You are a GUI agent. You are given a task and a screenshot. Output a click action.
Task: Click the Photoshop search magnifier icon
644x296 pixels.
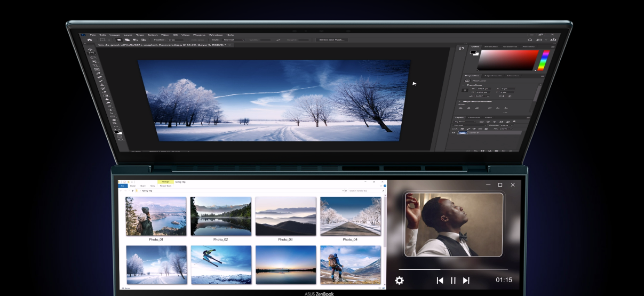click(x=530, y=40)
